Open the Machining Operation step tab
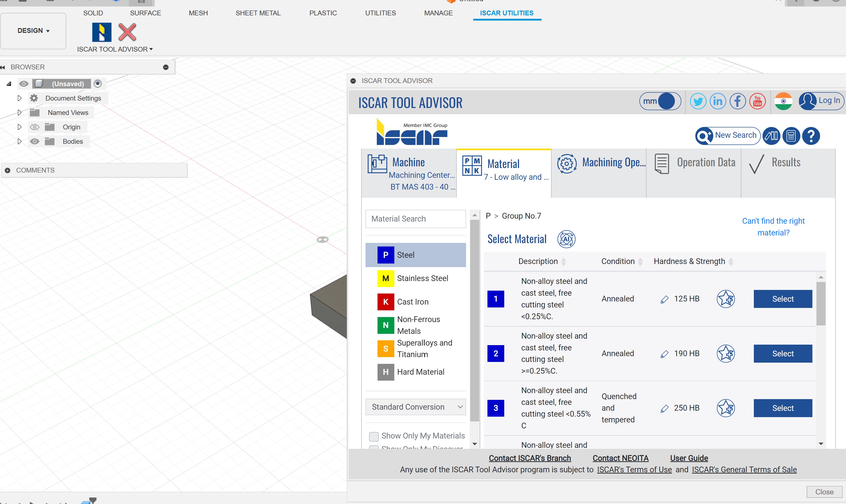Screen dimensions: 846x504 [601, 163]
